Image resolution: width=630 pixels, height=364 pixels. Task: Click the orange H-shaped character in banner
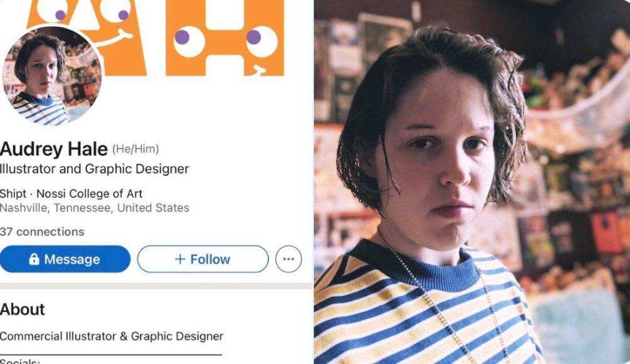tap(225, 38)
